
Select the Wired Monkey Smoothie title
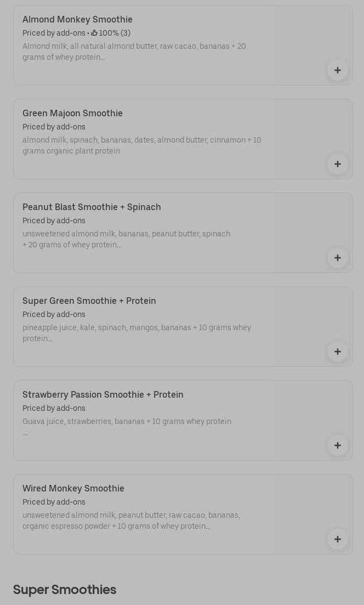click(73, 489)
